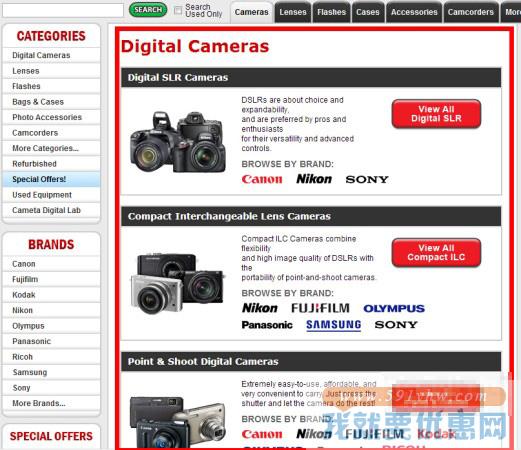
Task: Click the Digital Cameras page title
Action: (x=195, y=46)
